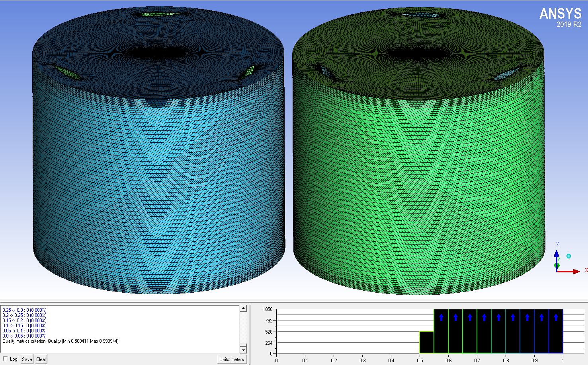
Task: Click the green Y axis dot of the triad
Action: [x=557, y=265]
